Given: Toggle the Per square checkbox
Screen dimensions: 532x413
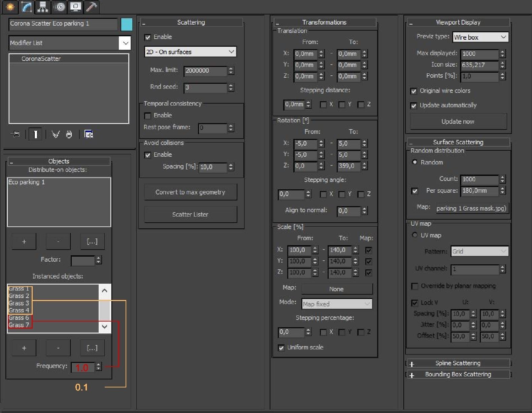Looking at the screenshot, I should tap(415, 191).
